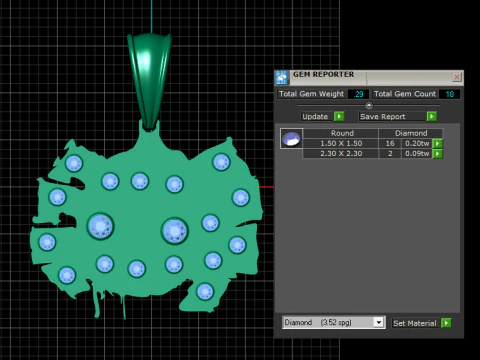Click the Total Gem Count label
Image resolution: width=480 pixels, height=360 pixels.
[405, 94]
